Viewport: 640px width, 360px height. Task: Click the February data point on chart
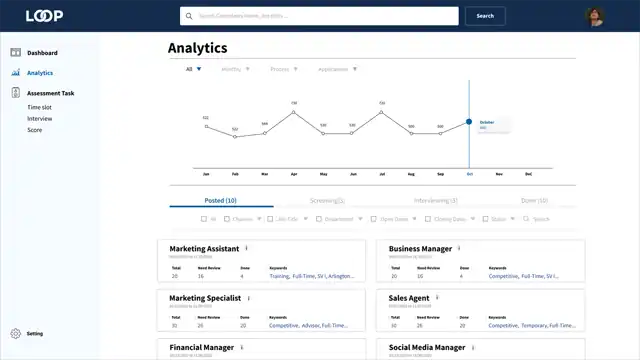[235, 137]
